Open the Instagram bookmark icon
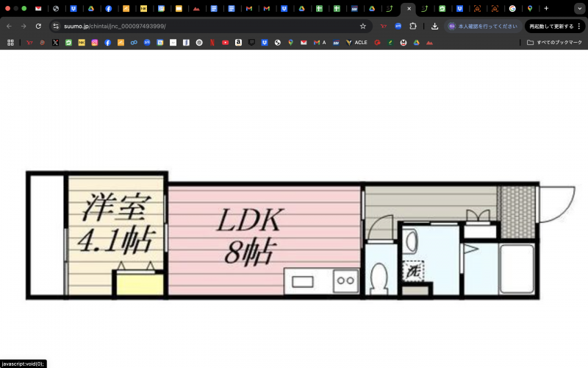588x368 pixels. pyautogui.click(x=95, y=43)
